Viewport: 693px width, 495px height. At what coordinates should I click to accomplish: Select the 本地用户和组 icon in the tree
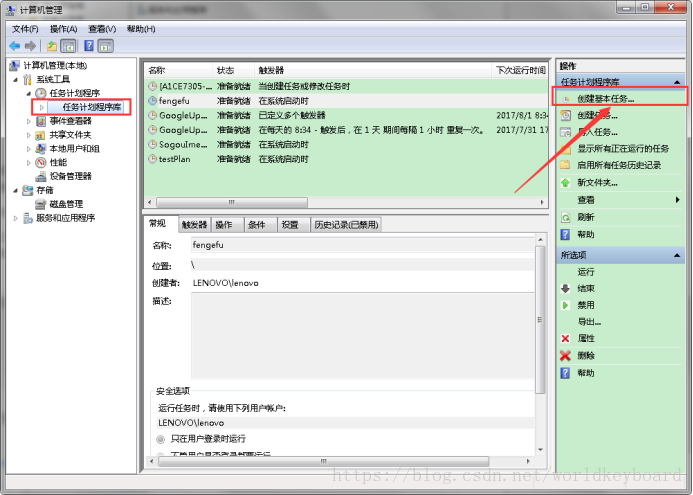coord(41,148)
